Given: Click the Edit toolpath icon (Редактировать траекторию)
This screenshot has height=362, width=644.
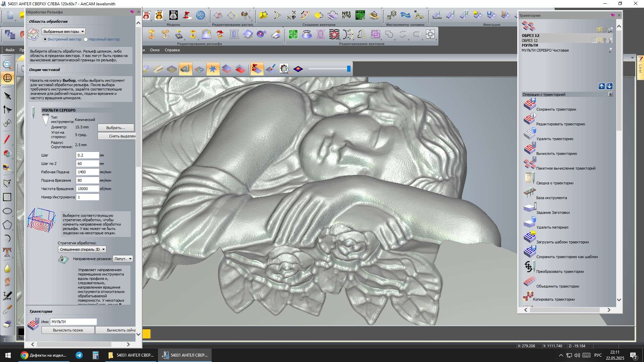Looking at the screenshot, I should 530,119.
